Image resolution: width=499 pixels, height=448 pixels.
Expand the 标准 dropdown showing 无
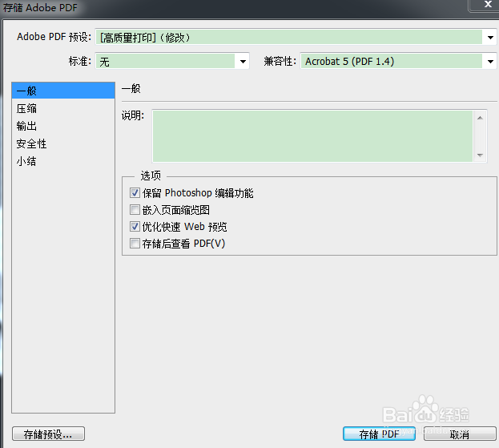point(172,61)
